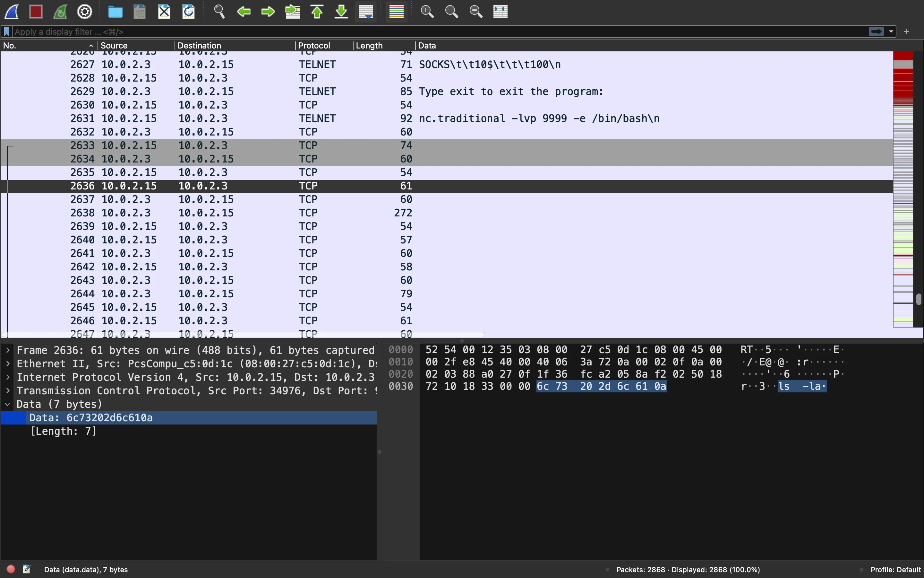The width and height of the screenshot is (924, 578).
Task: Start capturing packets with the shark fin icon
Action: pos(12,12)
